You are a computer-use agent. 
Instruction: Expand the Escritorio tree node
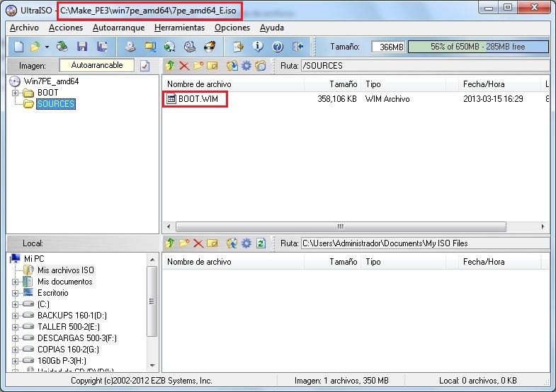(16, 293)
